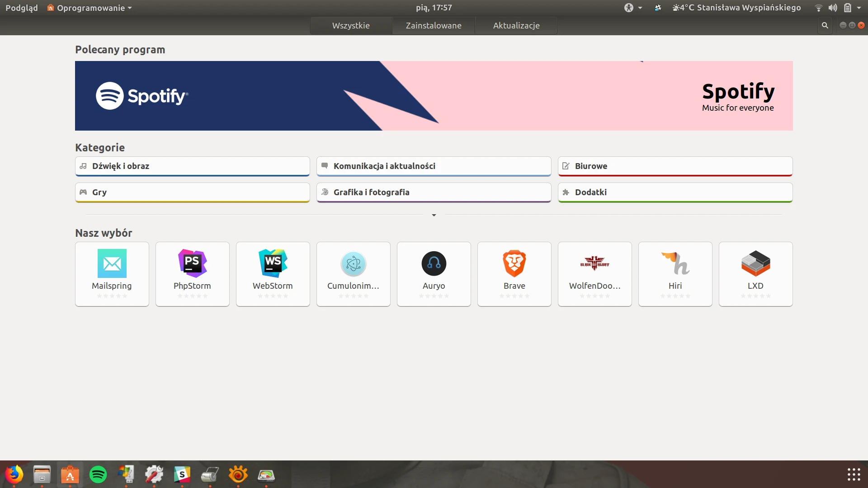Open the Cumulonimbus app tile
This screenshot has height=488, width=868.
tap(354, 274)
